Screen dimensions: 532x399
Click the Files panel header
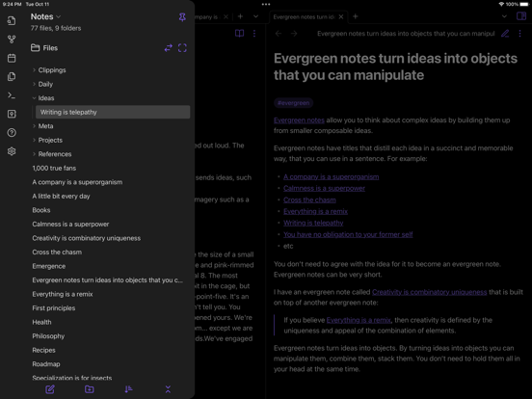coord(44,48)
